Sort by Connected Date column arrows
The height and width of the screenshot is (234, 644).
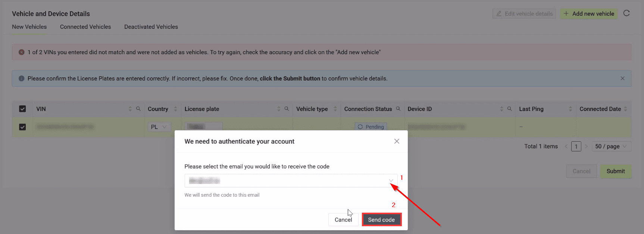click(x=625, y=109)
